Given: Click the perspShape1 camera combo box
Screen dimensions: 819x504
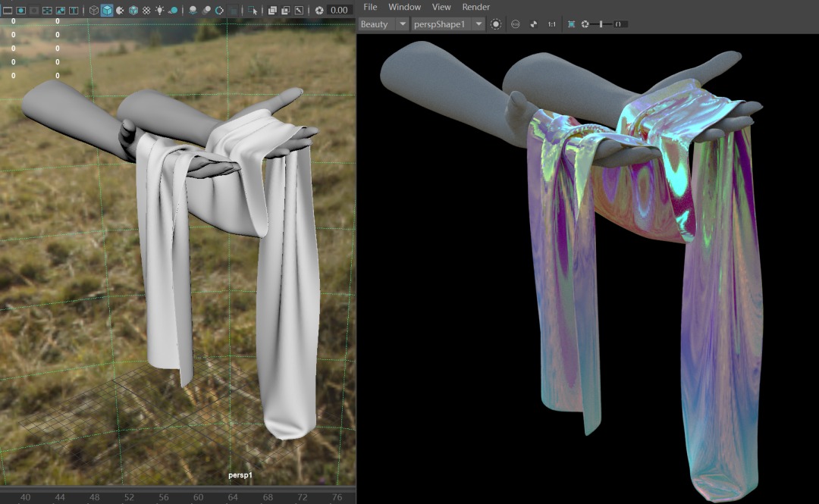Looking at the screenshot, I should (x=447, y=24).
